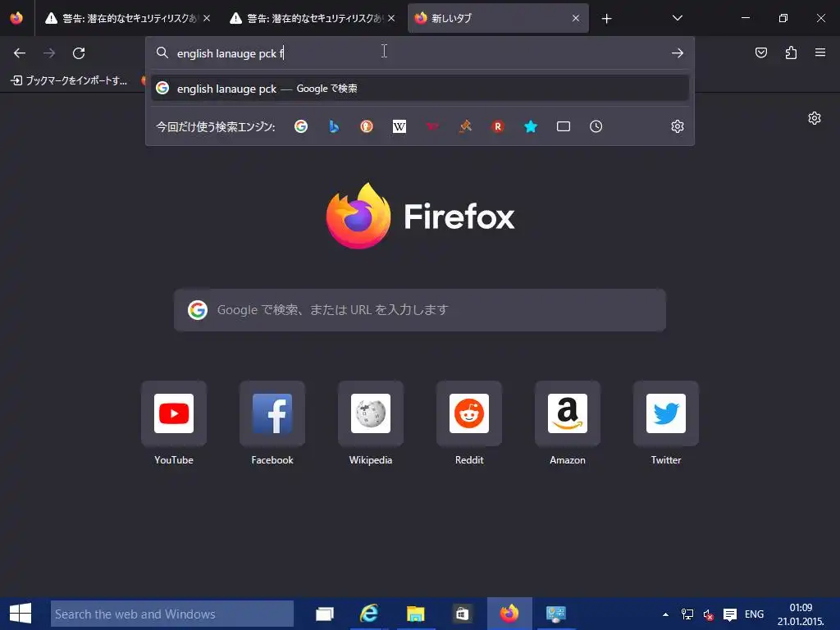This screenshot has width=840, height=630.
Task: Search history via the clock icon
Action: (x=596, y=126)
